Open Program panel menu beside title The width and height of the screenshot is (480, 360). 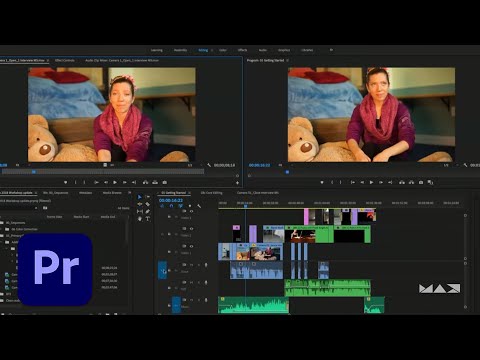(x=288, y=60)
